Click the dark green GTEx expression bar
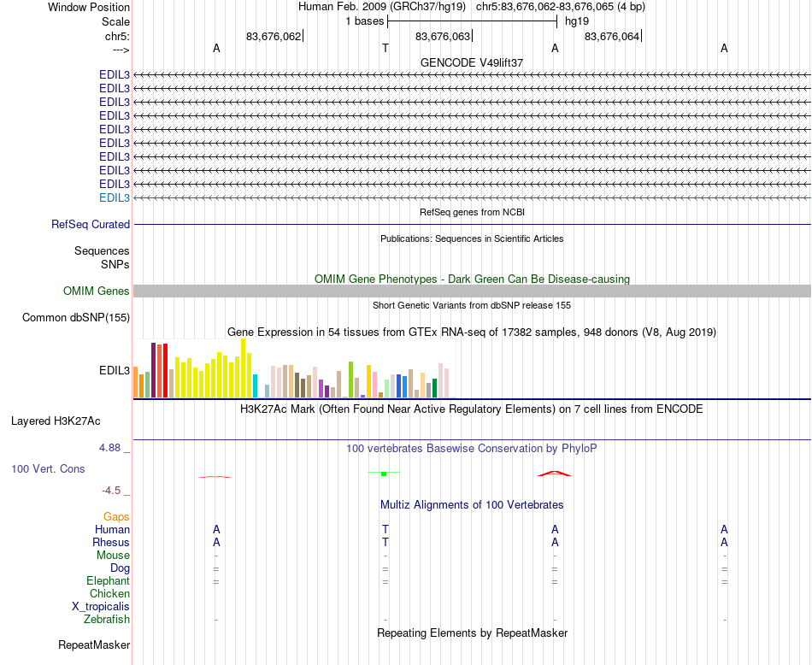 coord(434,388)
